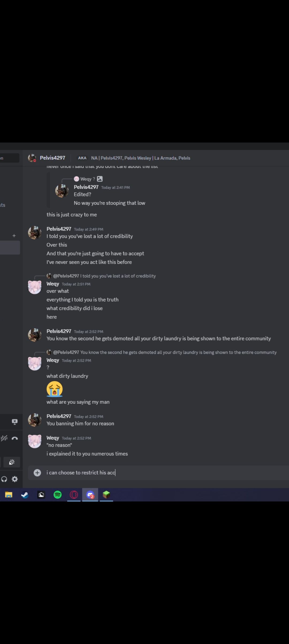Image resolution: width=289 pixels, height=644 pixels.
Task: Toggle deafen with the headphones icon
Action: coord(4,479)
